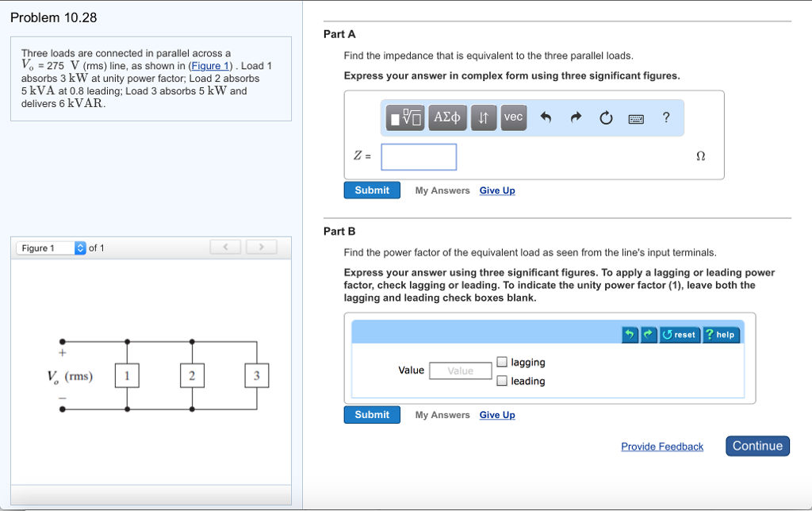The image size is (812, 511).
Task: Open the Figure 1 hyperlink in problem statement
Action: [x=209, y=66]
